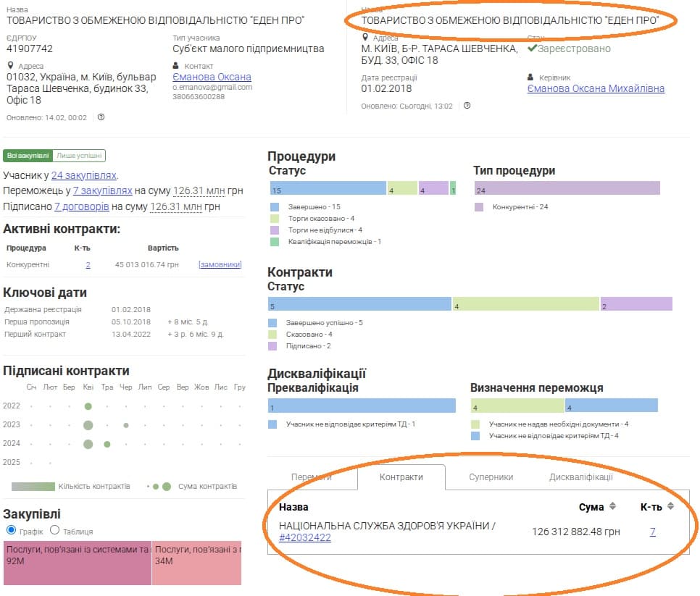The image size is (700, 596).
Task: Click the person icon next to 'Контакт'
Action: (x=176, y=65)
